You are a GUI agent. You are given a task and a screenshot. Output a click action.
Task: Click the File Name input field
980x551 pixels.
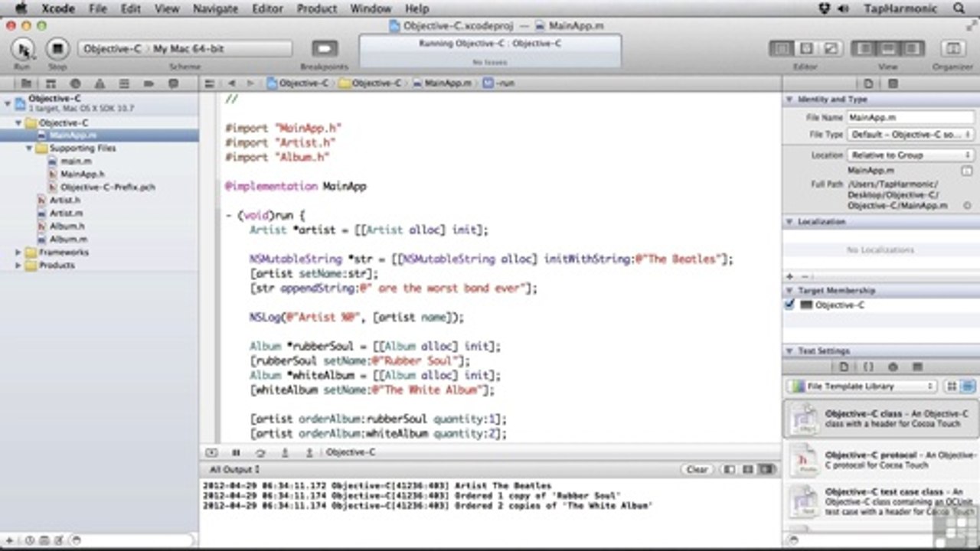point(910,118)
